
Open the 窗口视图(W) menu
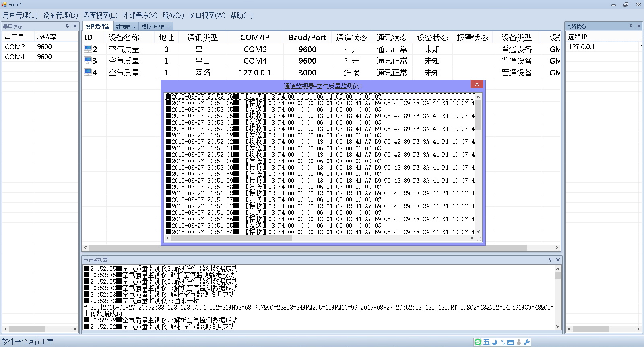point(207,15)
